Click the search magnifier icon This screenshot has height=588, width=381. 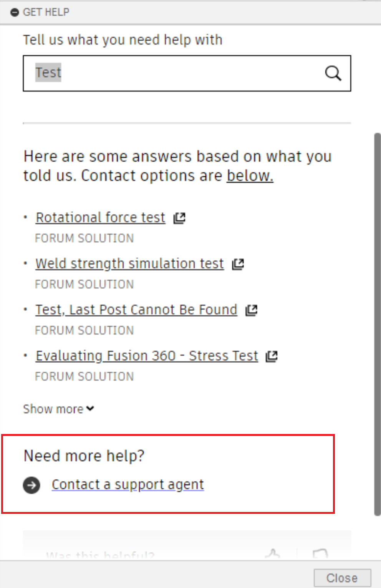click(333, 73)
